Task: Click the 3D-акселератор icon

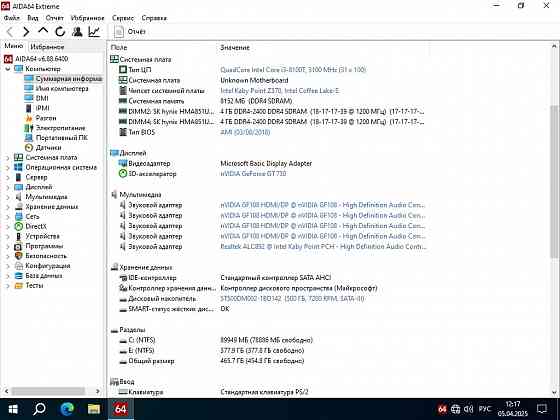Action: click(x=123, y=174)
